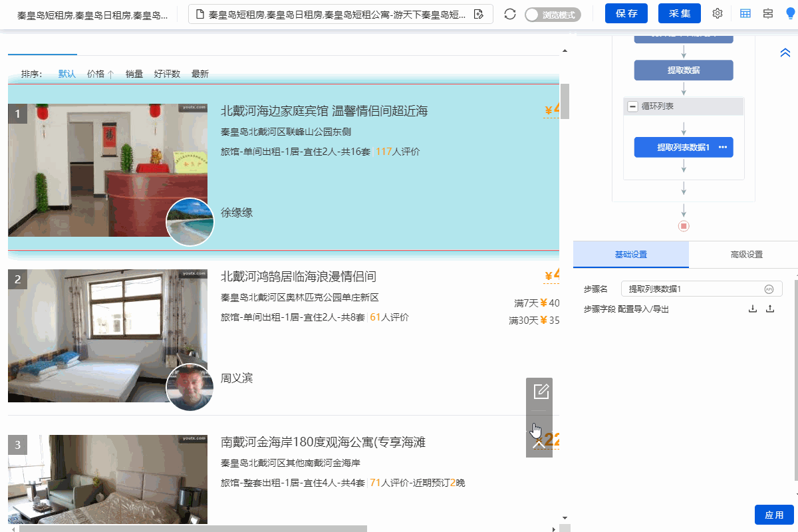
Task: Click the export configuration upload icon
Action: coord(770,309)
